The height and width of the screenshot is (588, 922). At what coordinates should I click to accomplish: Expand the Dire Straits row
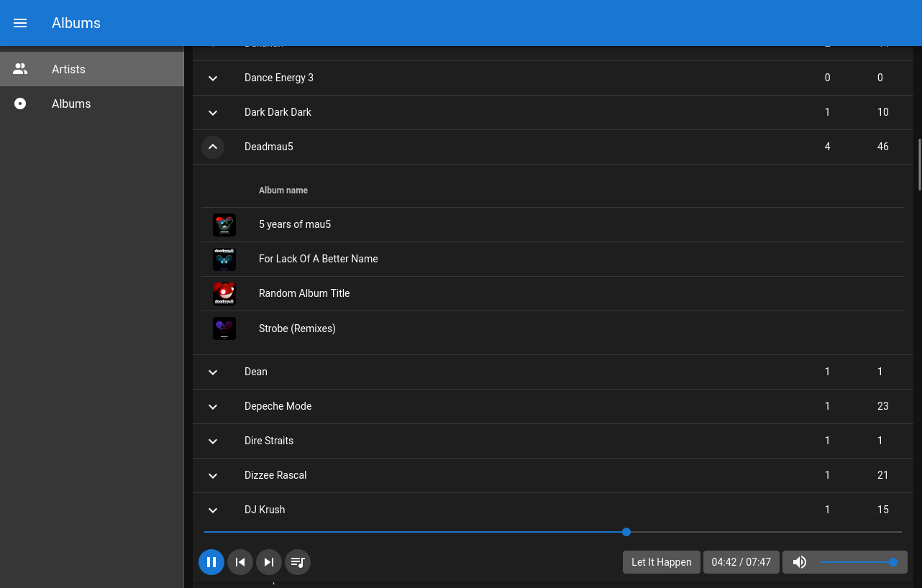click(x=213, y=441)
